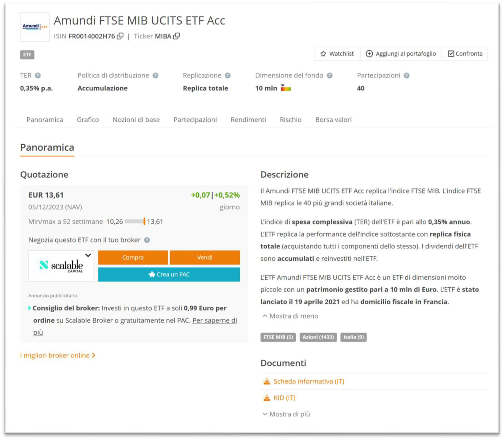Viewport: 504px width, 440px height.
Task: Copy the ISIN FR0014002H76 using the copy icon
Action: (120, 36)
